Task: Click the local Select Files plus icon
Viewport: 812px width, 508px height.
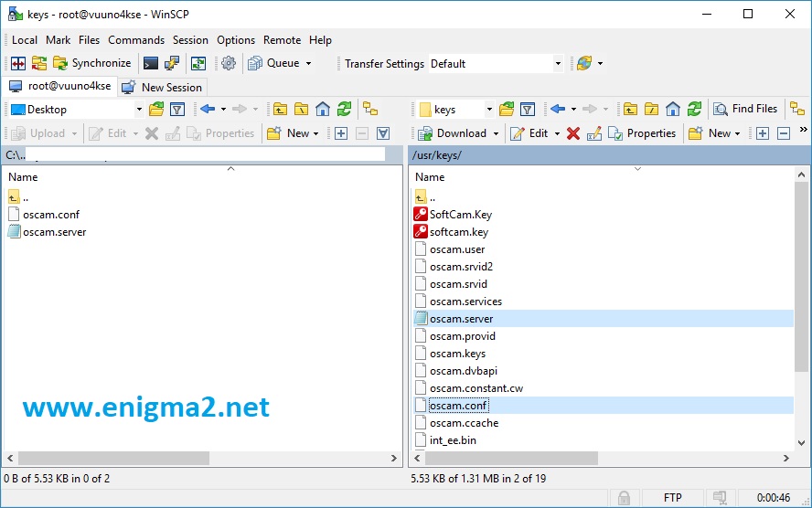Action: 341,133
